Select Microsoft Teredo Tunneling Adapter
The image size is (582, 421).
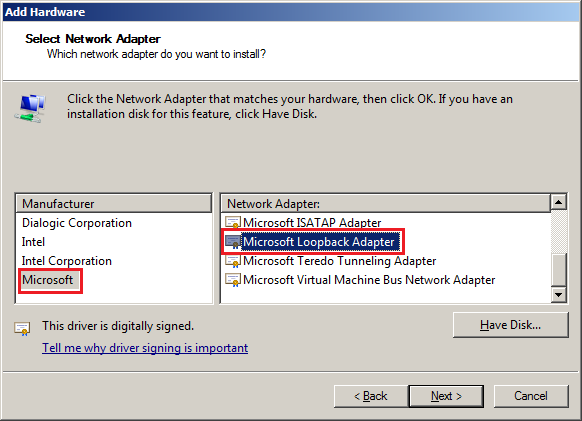(x=339, y=261)
